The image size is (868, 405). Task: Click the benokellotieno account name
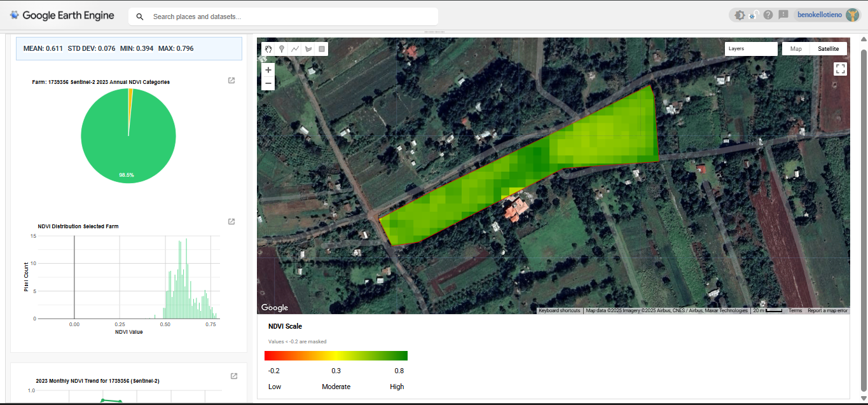820,15
